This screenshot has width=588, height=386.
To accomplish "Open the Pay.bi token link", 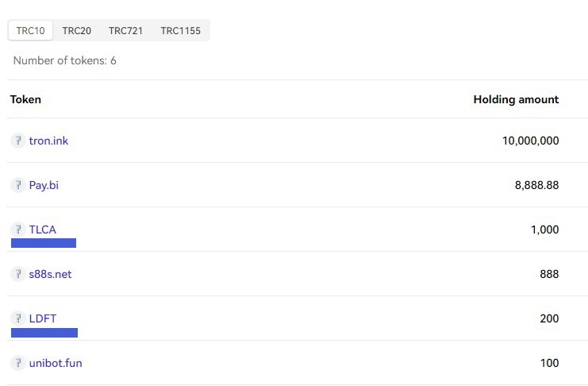I will click(x=44, y=185).
